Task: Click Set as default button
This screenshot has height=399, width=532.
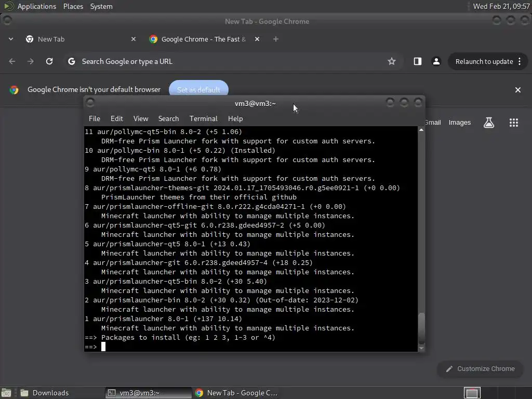Action: (x=198, y=89)
